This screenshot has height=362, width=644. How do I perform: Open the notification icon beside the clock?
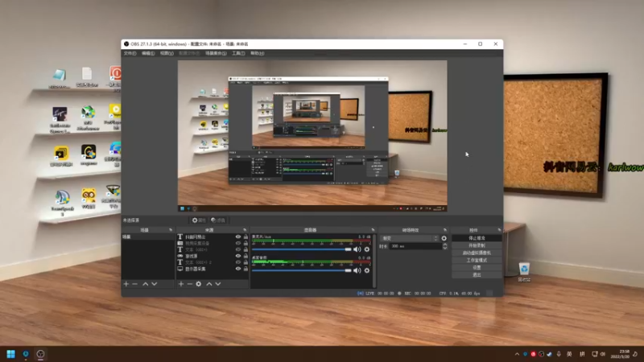(635, 354)
